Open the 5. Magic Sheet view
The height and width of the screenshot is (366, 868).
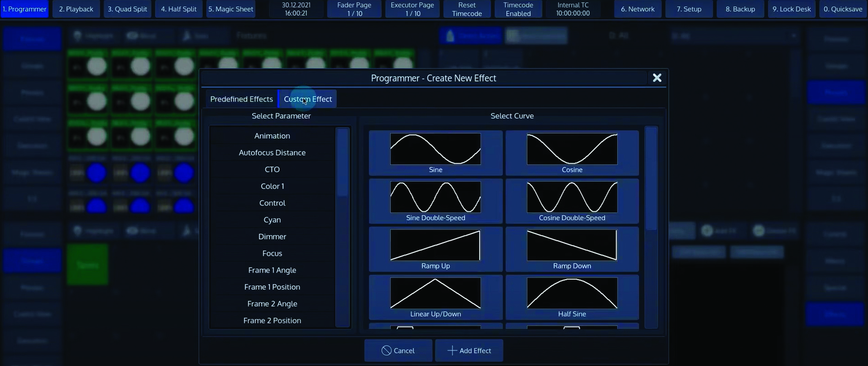(x=231, y=9)
